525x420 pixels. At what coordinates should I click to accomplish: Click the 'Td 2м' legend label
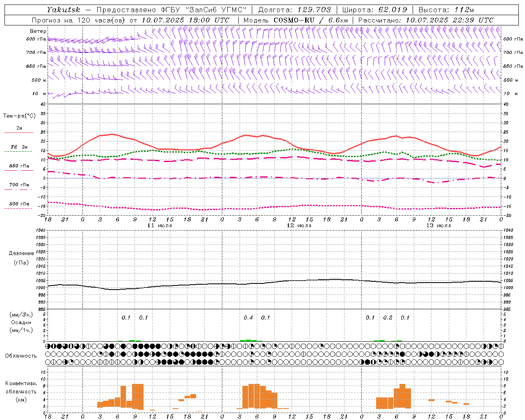[19, 147]
